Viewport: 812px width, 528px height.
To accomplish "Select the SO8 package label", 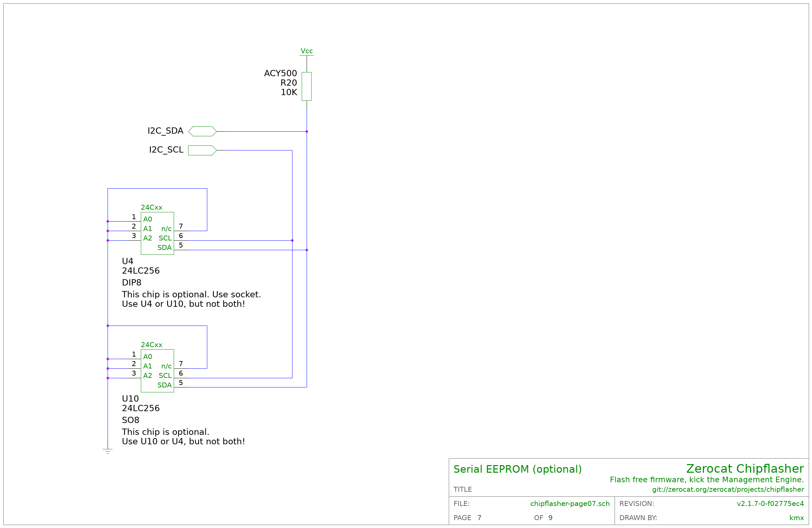I will 131,420.
